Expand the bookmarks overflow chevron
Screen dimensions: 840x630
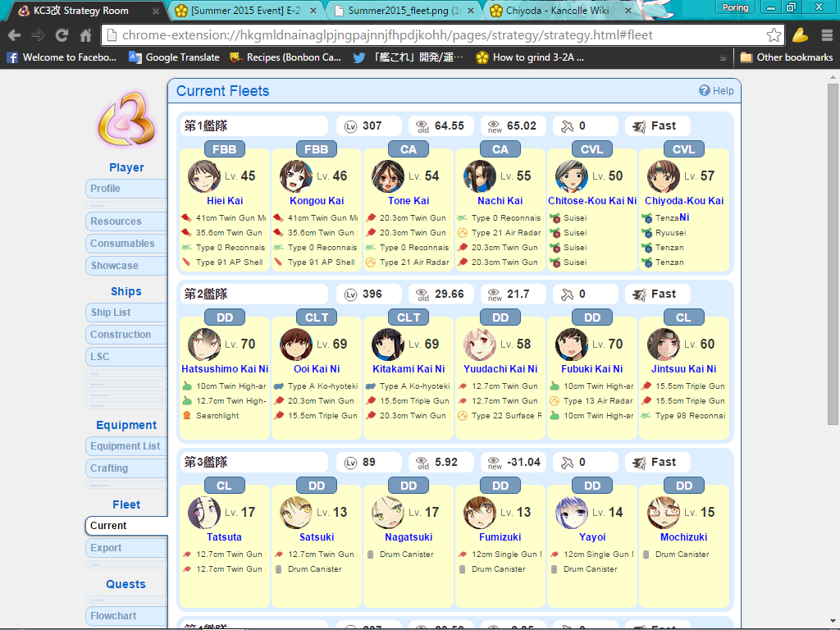[724, 58]
